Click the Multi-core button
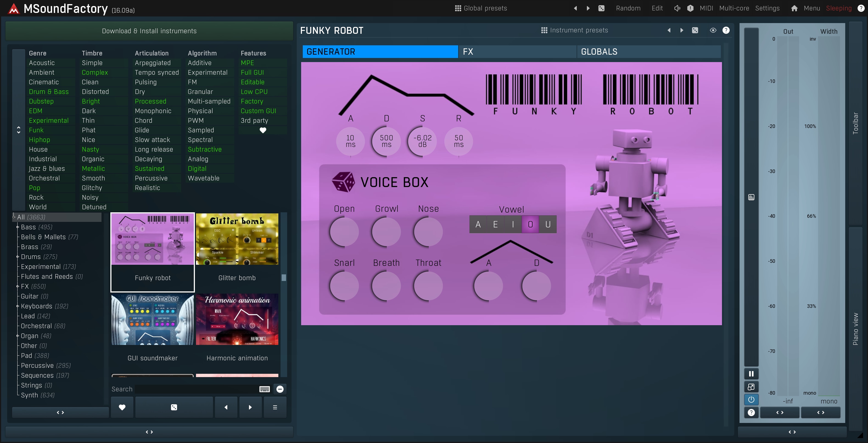This screenshot has width=868, height=443. [734, 8]
